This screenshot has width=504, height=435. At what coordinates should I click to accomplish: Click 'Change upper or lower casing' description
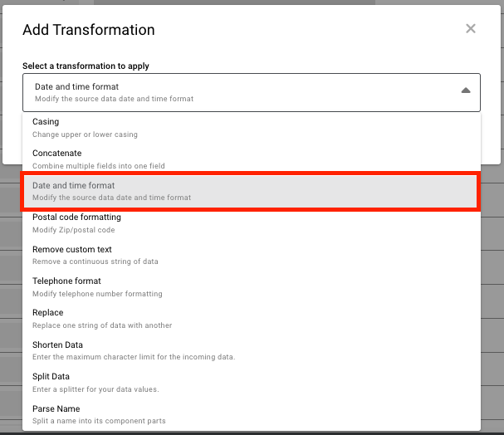coord(85,134)
